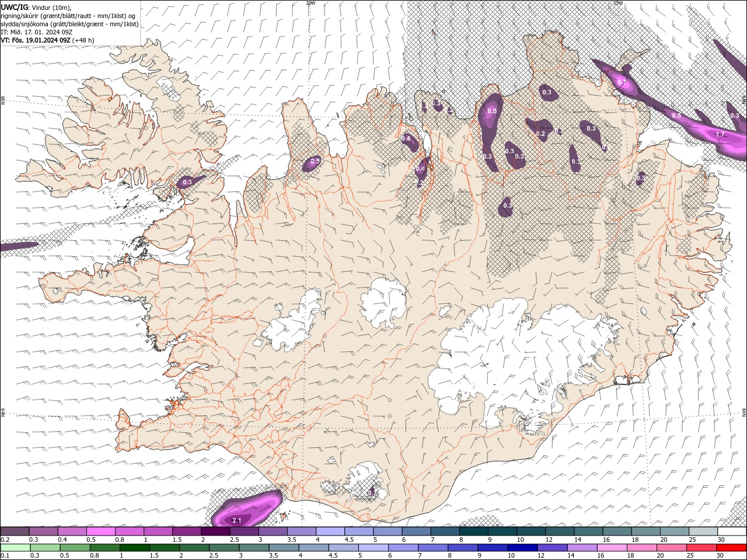Click the '(+48 h)' forecast offset text

[83, 40]
